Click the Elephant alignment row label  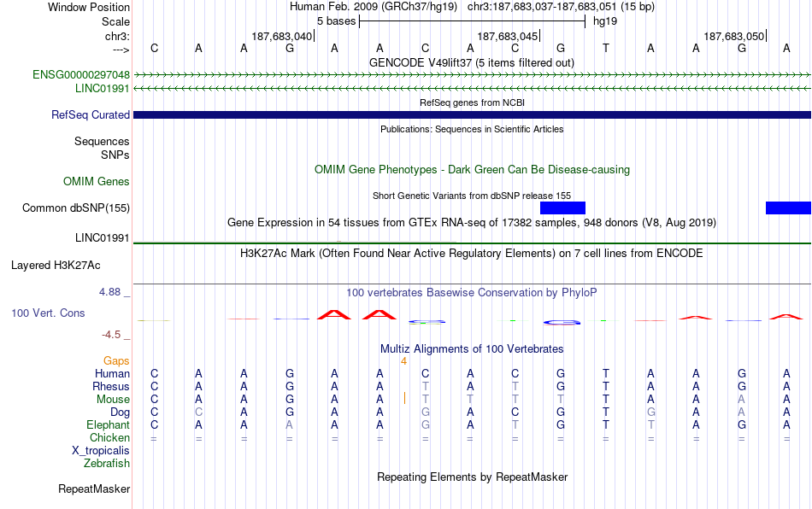pyautogui.click(x=108, y=424)
